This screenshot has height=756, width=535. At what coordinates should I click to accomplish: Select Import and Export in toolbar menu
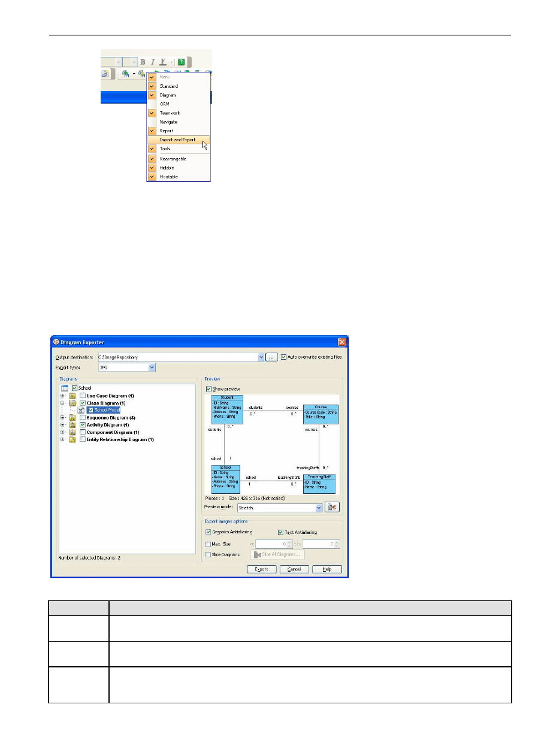click(177, 140)
